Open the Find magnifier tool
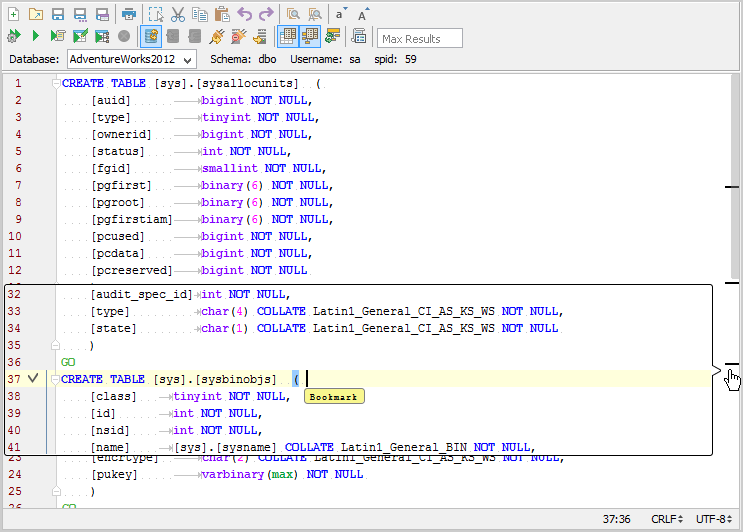Screen dimensions: 743x532 293,14
